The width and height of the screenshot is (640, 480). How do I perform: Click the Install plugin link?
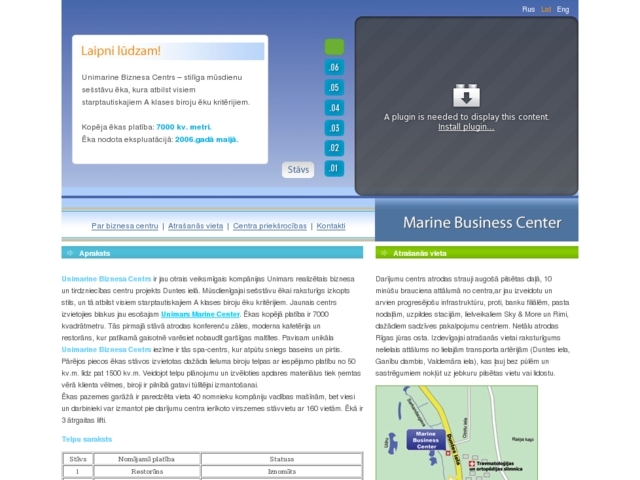(466, 127)
